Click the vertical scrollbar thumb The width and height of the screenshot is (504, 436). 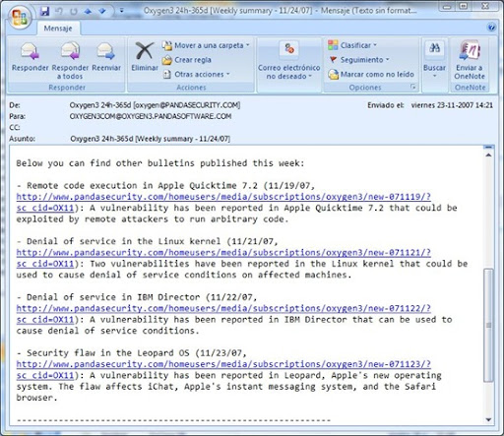point(488,325)
